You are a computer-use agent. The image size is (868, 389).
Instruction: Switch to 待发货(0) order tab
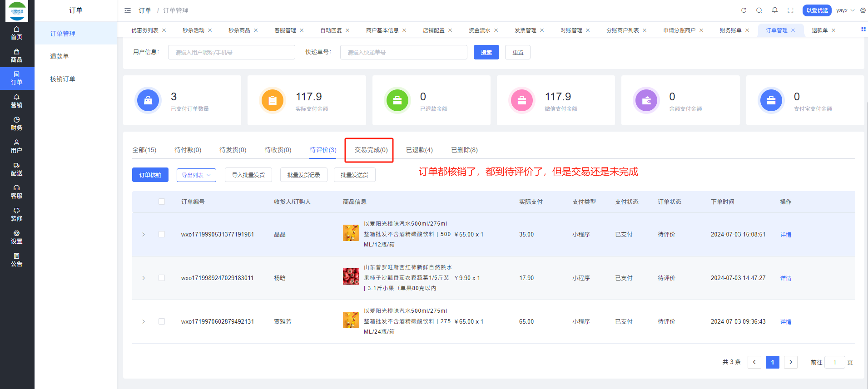point(233,150)
